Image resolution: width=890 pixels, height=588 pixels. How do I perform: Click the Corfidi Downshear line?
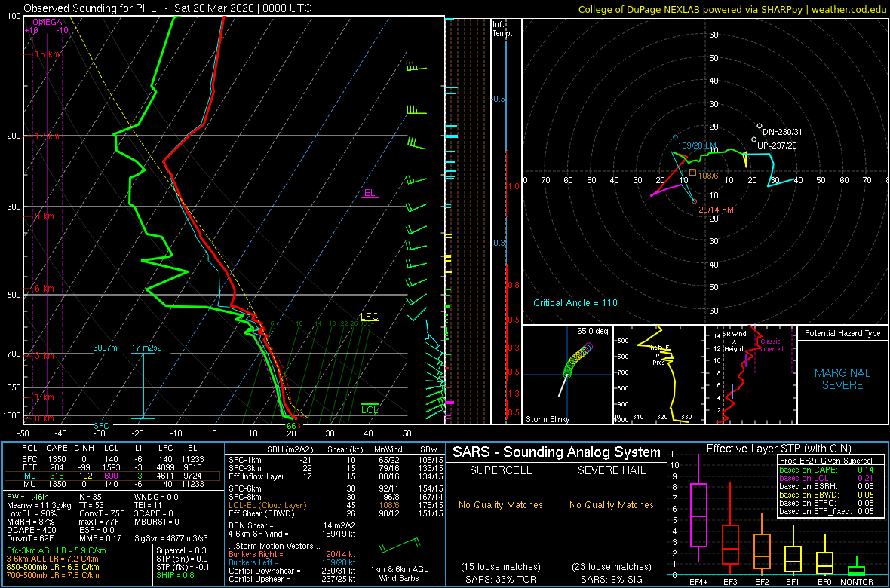click(293, 571)
